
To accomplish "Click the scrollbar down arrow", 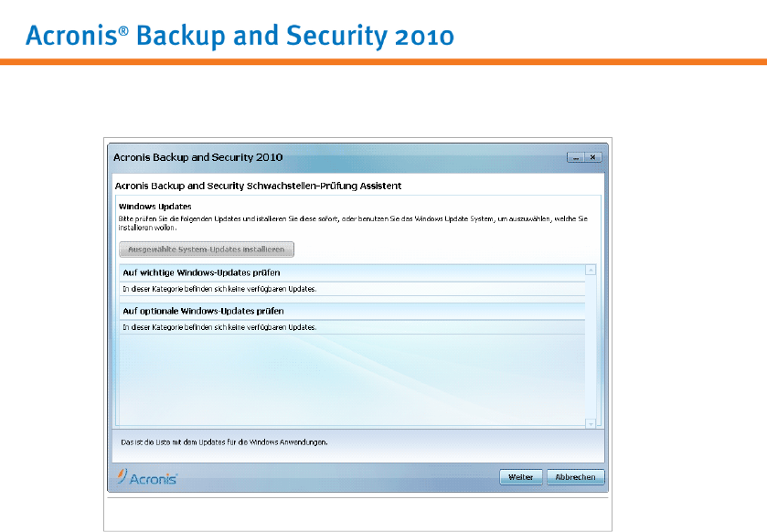I will tap(591, 424).
